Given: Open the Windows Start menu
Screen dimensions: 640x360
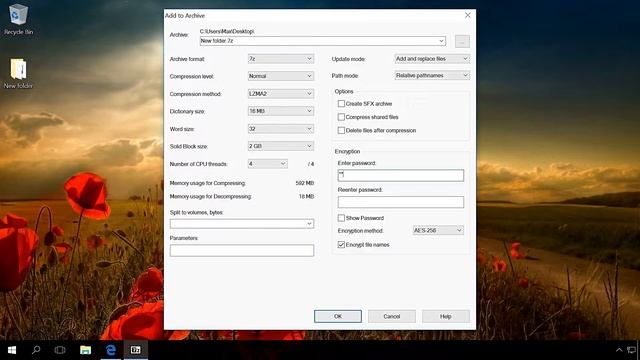Looking at the screenshot, I should coord(11,350).
